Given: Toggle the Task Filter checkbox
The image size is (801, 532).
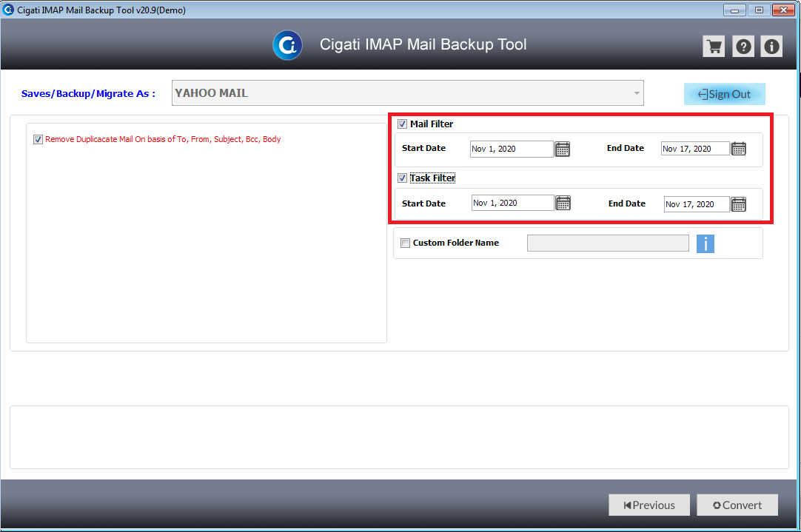Looking at the screenshot, I should 403,178.
